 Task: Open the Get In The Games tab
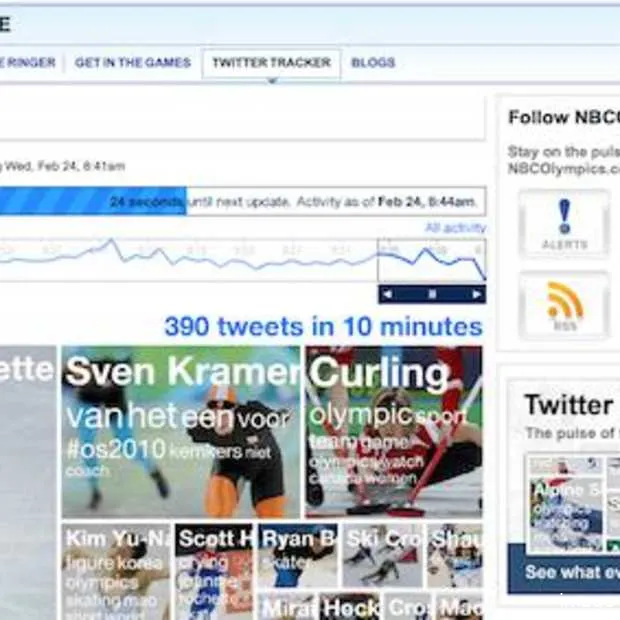coord(133,62)
